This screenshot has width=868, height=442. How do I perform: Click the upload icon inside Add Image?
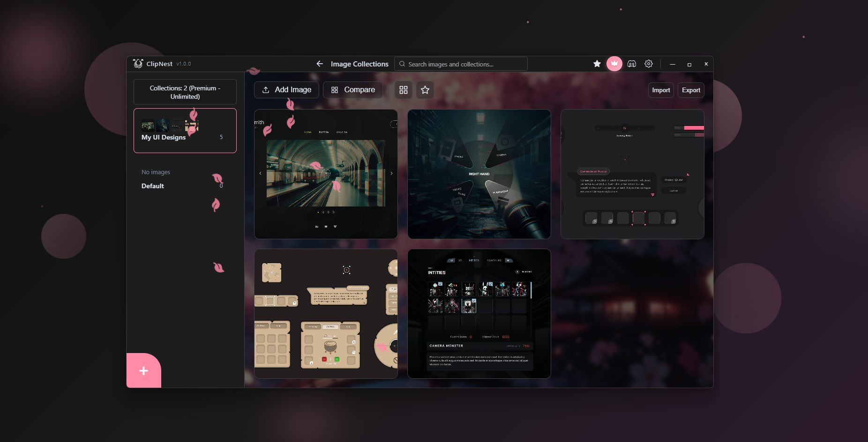(x=266, y=89)
